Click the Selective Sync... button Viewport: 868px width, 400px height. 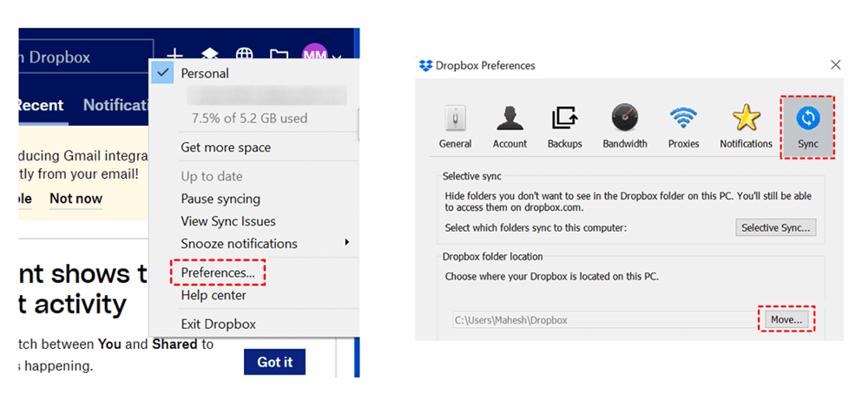coord(775,227)
